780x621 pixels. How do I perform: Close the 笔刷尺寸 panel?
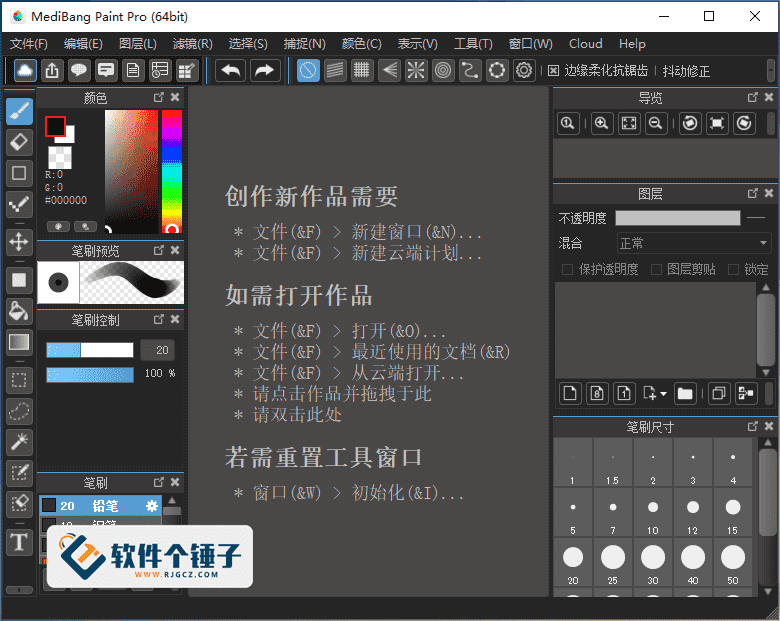click(769, 426)
